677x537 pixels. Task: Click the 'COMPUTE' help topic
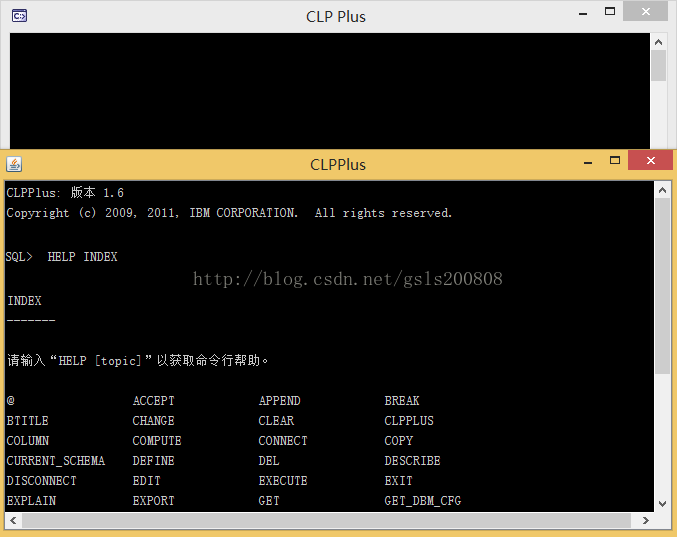click(x=157, y=441)
